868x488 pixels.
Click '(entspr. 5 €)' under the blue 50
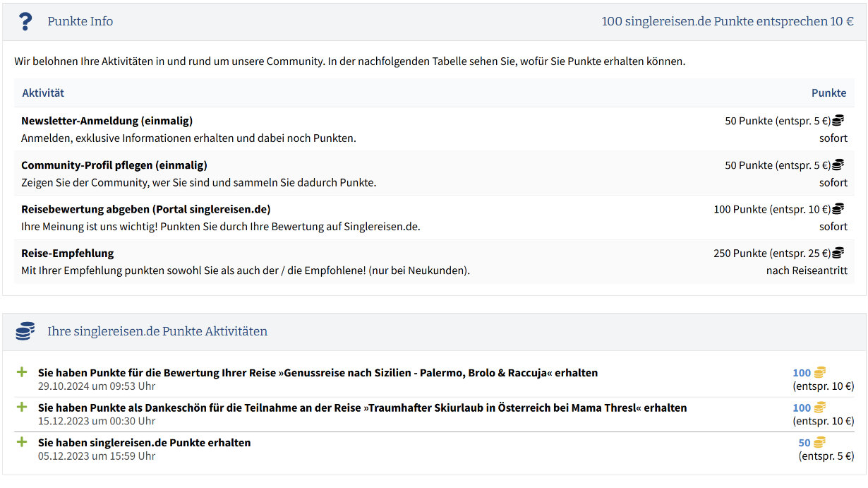[x=826, y=456]
